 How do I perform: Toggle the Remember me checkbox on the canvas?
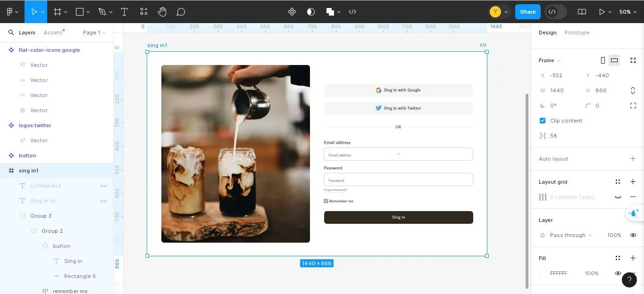point(326,201)
